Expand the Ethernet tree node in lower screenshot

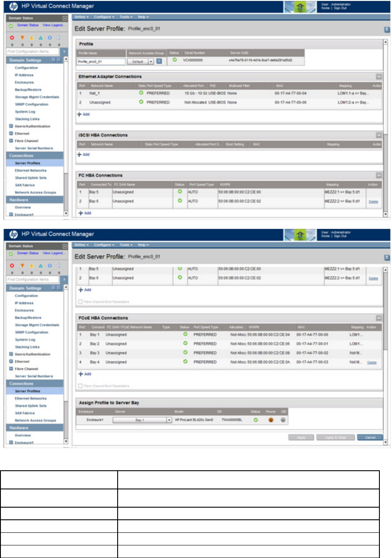(x=11, y=361)
